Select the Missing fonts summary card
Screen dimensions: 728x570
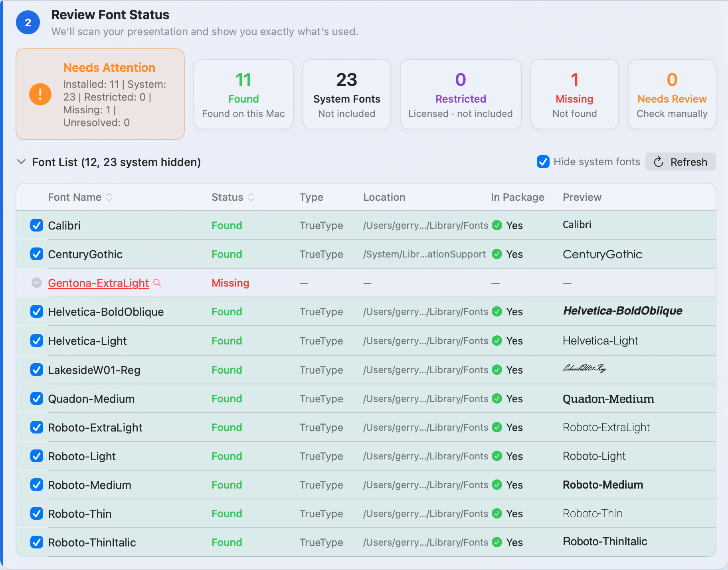point(575,94)
